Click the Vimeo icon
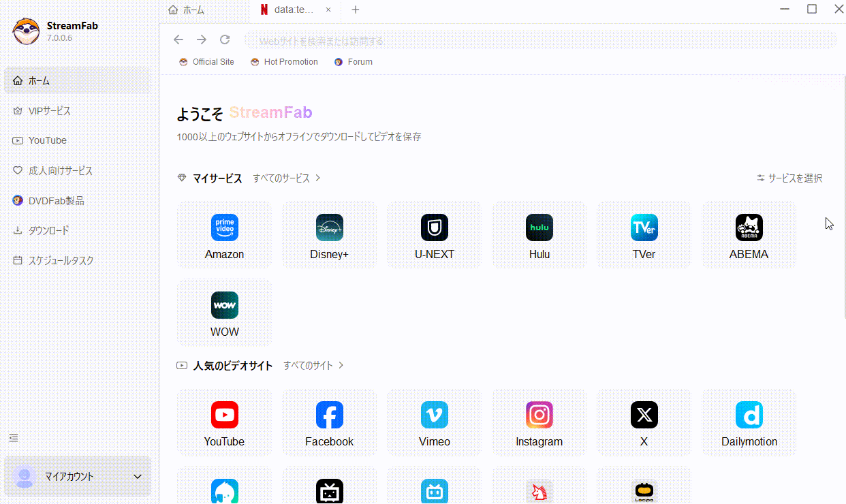This screenshot has height=504, width=846. [x=434, y=422]
